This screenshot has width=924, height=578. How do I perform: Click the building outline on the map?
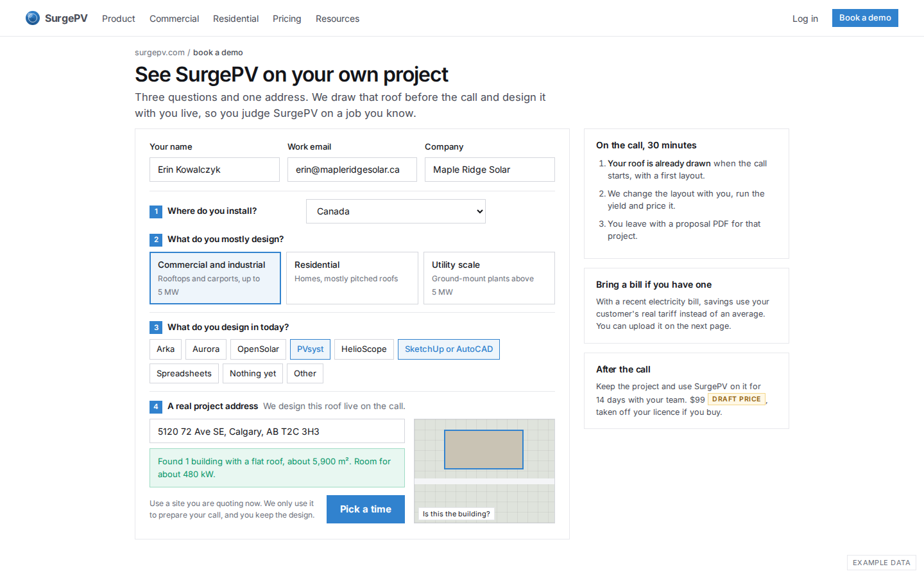pos(484,450)
